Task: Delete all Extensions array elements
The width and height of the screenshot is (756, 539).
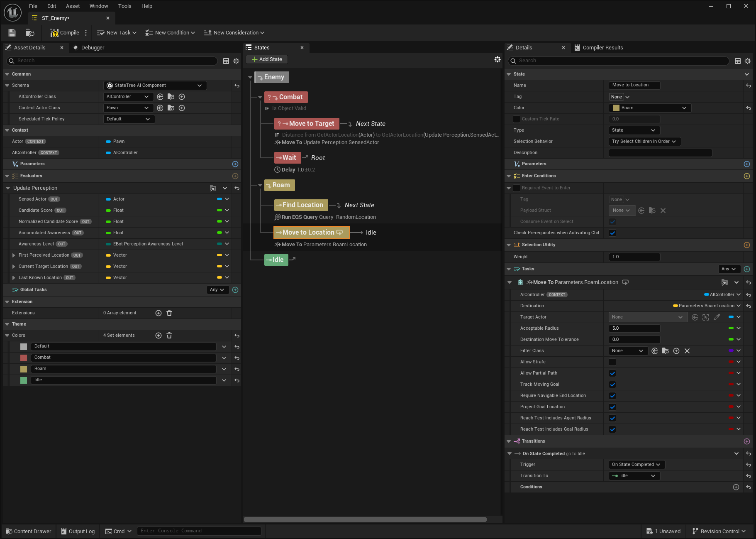Action: tap(169, 313)
